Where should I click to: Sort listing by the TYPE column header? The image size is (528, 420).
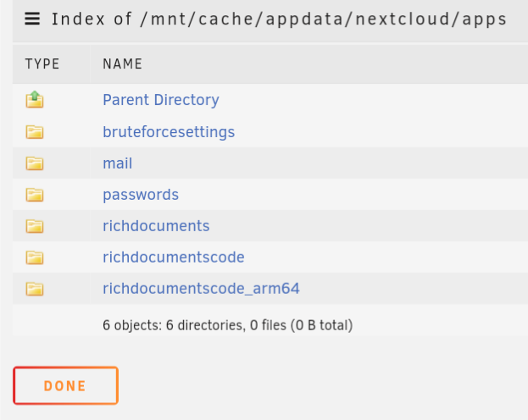[x=42, y=64]
